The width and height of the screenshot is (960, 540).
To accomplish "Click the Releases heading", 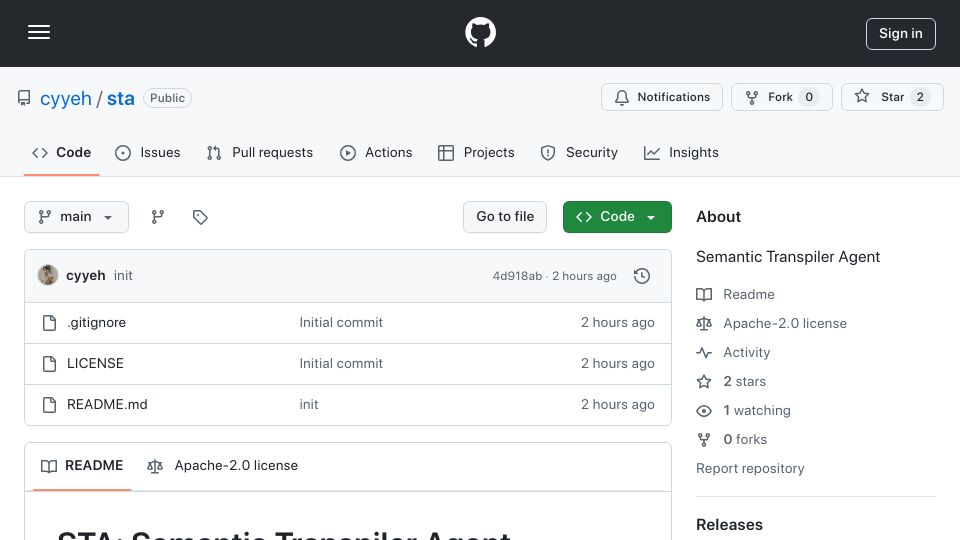I will pos(729,525).
